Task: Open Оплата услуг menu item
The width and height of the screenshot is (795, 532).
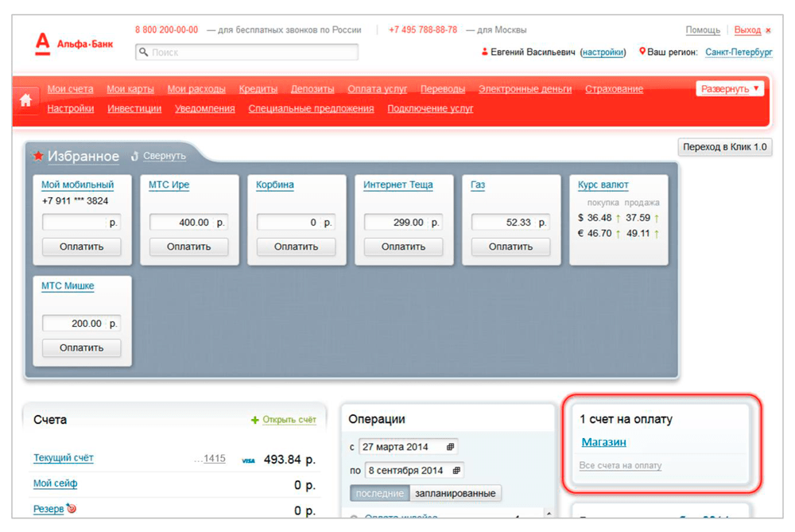Action: click(x=377, y=89)
